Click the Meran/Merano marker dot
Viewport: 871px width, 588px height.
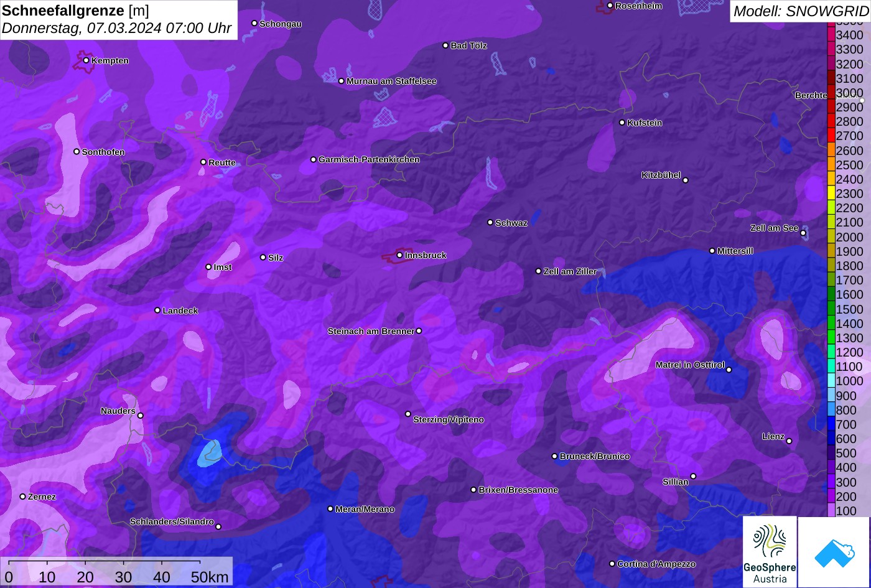pos(330,509)
